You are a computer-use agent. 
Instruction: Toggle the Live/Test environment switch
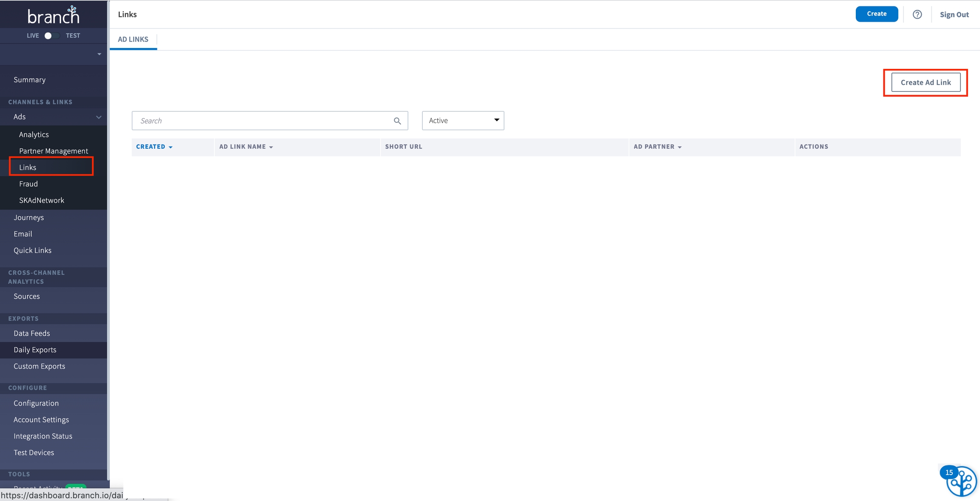click(52, 36)
